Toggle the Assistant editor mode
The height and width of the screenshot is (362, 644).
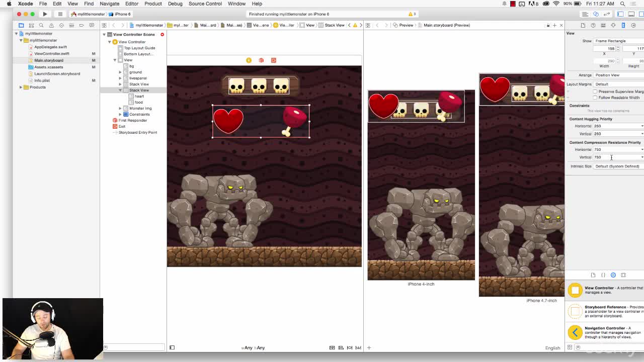pos(596,14)
